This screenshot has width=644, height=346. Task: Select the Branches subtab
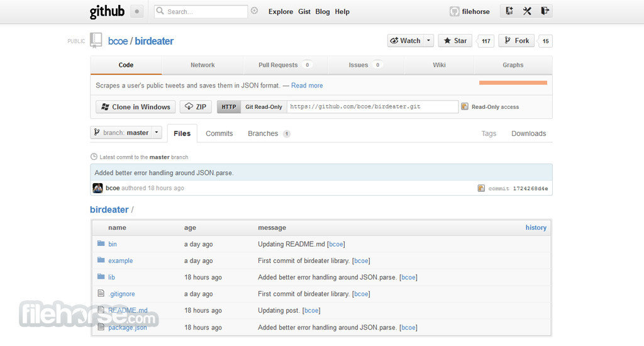point(269,133)
